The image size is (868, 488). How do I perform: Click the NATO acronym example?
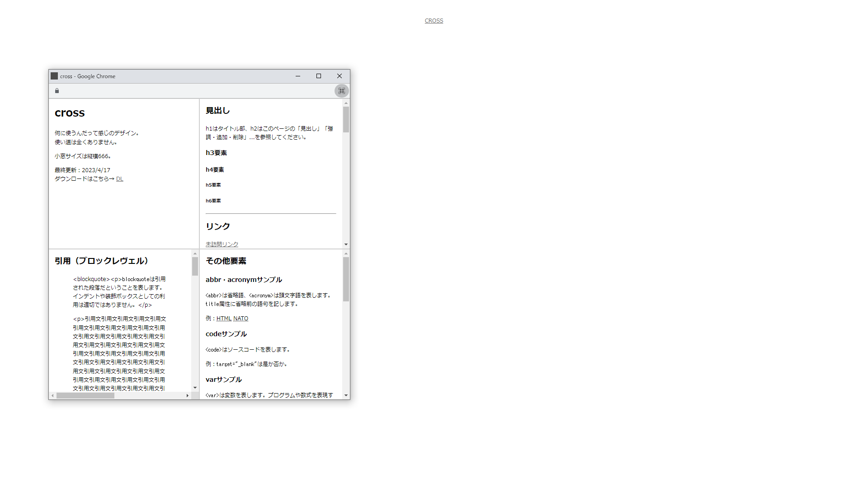point(241,319)
